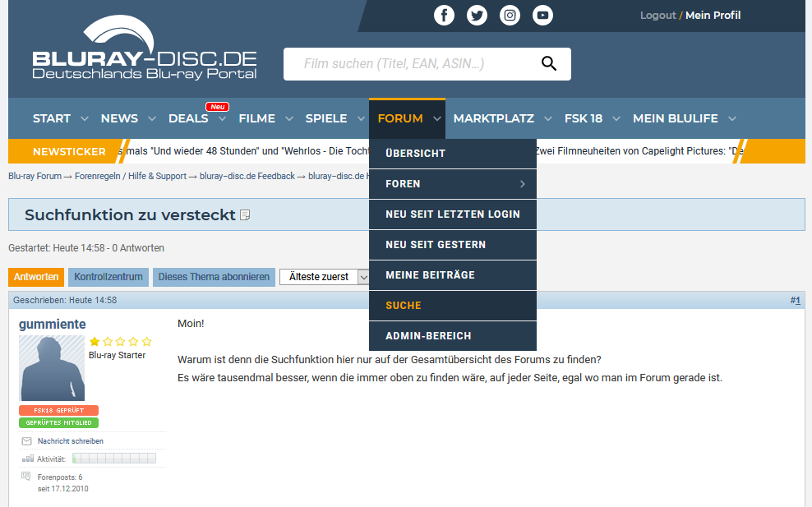This screenshot has height=507, width=812.
Task: Select Suche from the Forum menu
Action: (x=404, y=306)
